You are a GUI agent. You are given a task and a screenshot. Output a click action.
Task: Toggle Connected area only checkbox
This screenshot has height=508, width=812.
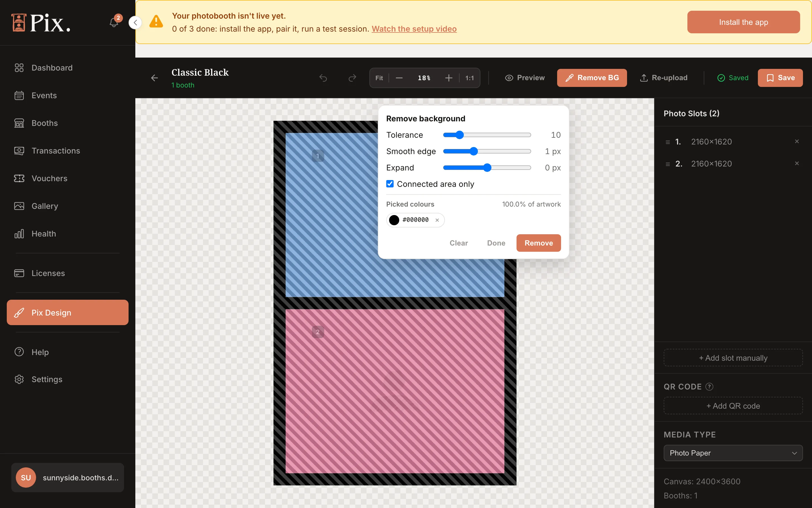[x=390, y=184]
